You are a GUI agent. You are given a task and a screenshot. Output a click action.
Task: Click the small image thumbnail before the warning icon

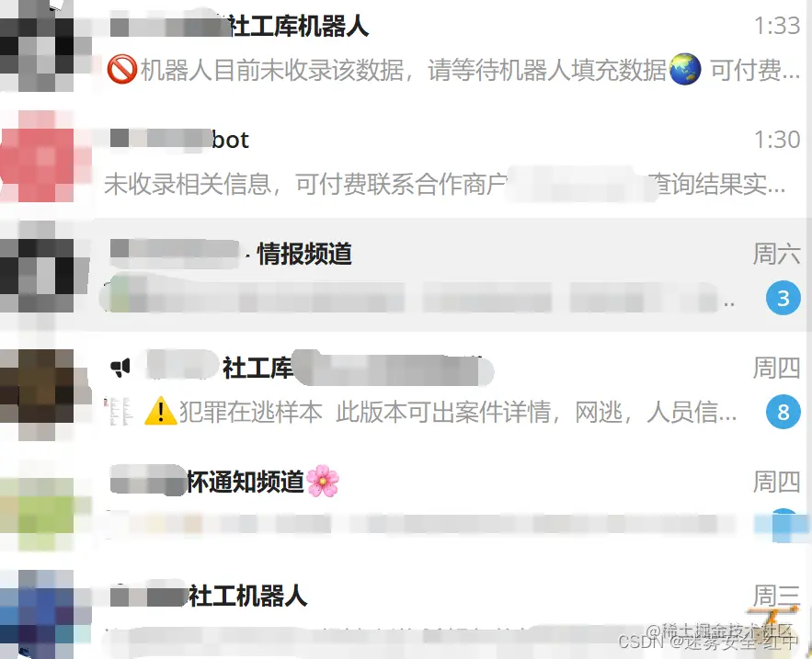tap(118, 412)
